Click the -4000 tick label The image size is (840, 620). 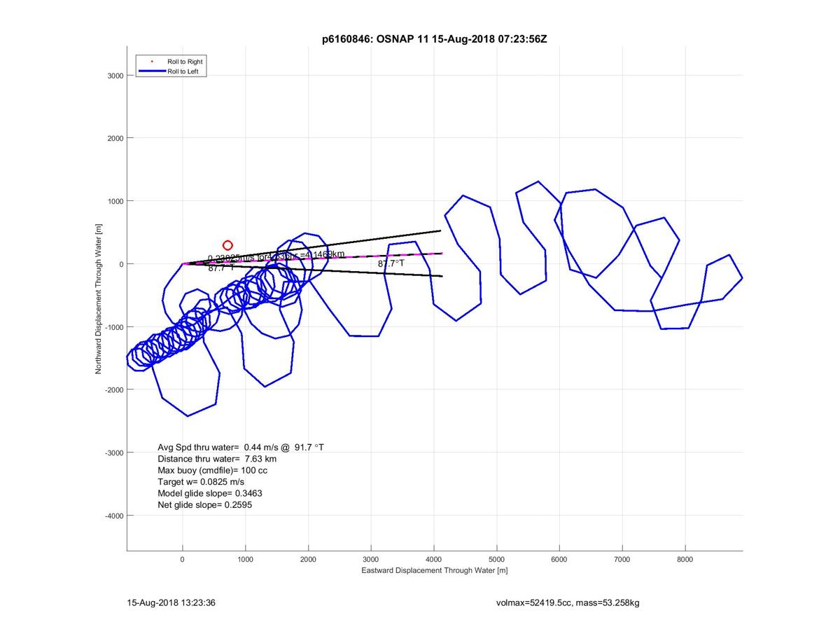tap(113, 516)
